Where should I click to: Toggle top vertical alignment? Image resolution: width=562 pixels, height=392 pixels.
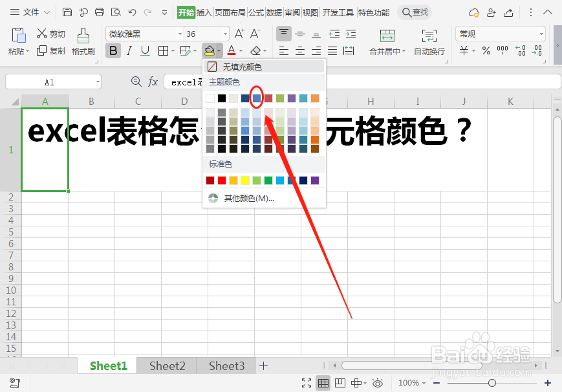(x=283, y=34)
